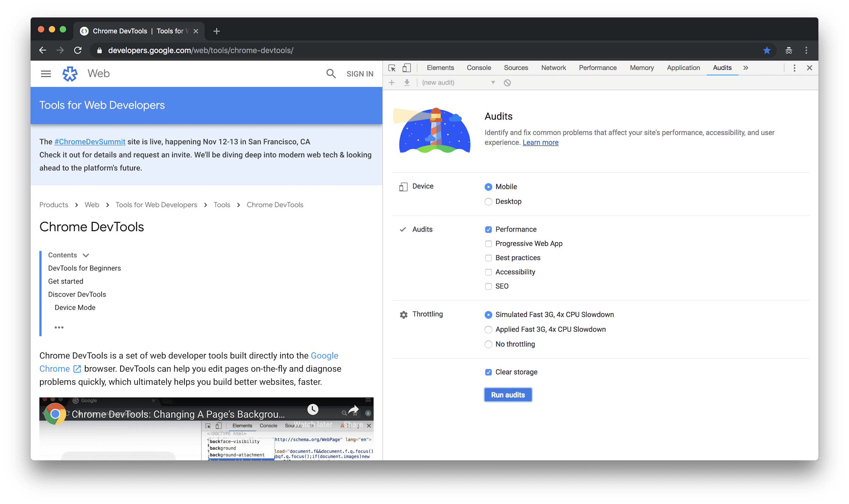Click the Network panel icon
Screen dimensions: 849x504
(x=553, y=67)
